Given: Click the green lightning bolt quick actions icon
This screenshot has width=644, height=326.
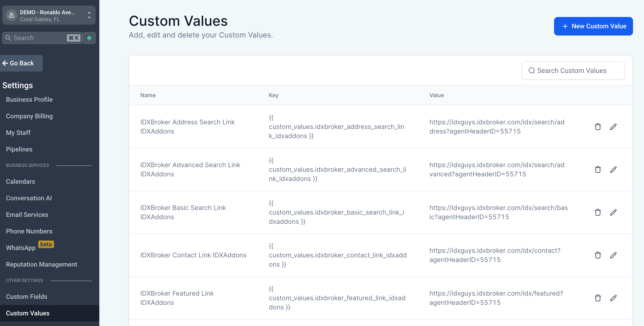Looking at the screenshot, I should point(89,38).
